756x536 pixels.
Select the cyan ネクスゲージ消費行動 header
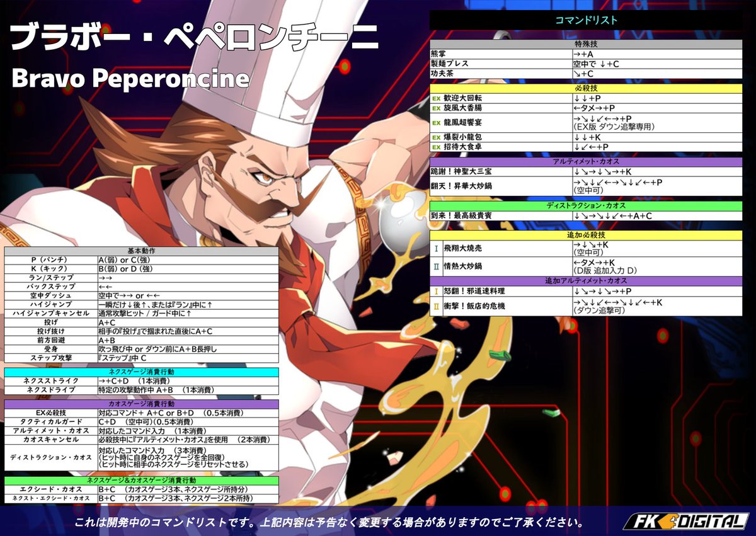click(141, 372)
